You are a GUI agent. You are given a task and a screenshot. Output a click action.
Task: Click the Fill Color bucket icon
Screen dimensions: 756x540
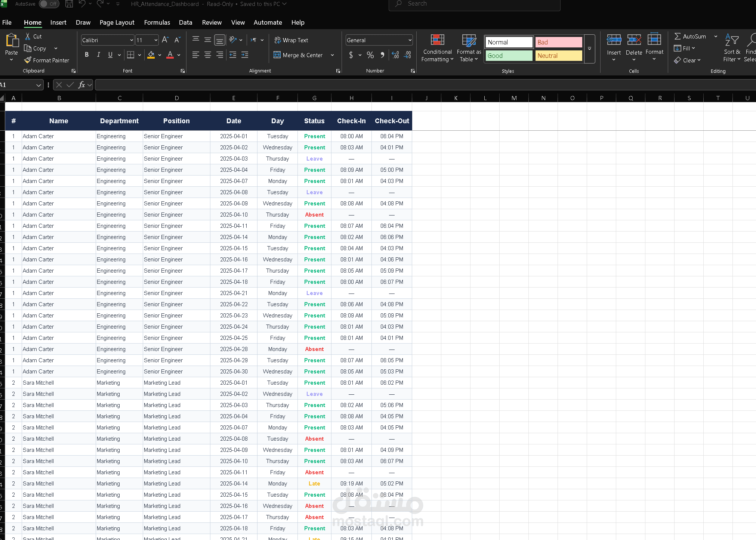tap(151, 55)
